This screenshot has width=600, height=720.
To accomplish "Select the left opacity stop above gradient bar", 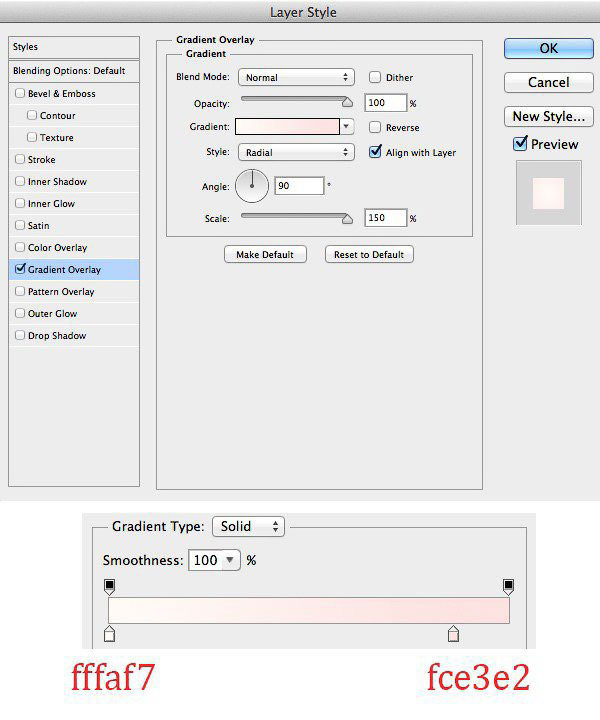I will point(109,587).
